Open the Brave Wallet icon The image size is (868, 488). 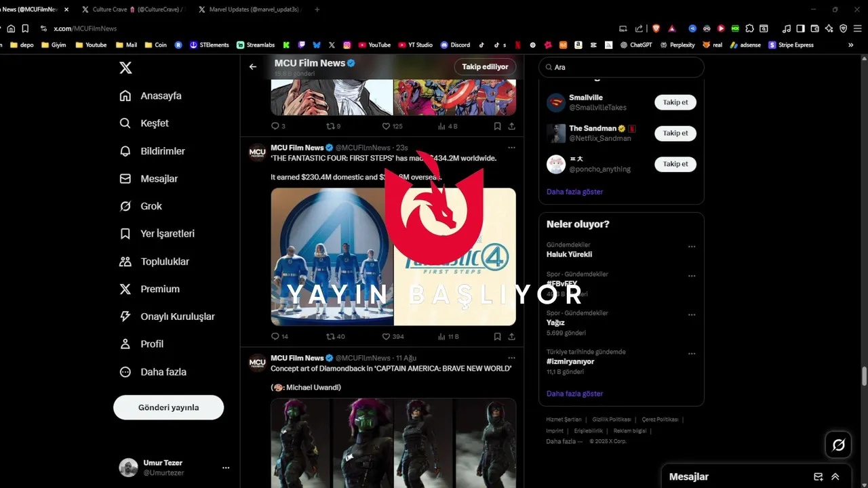click(814, 28)
